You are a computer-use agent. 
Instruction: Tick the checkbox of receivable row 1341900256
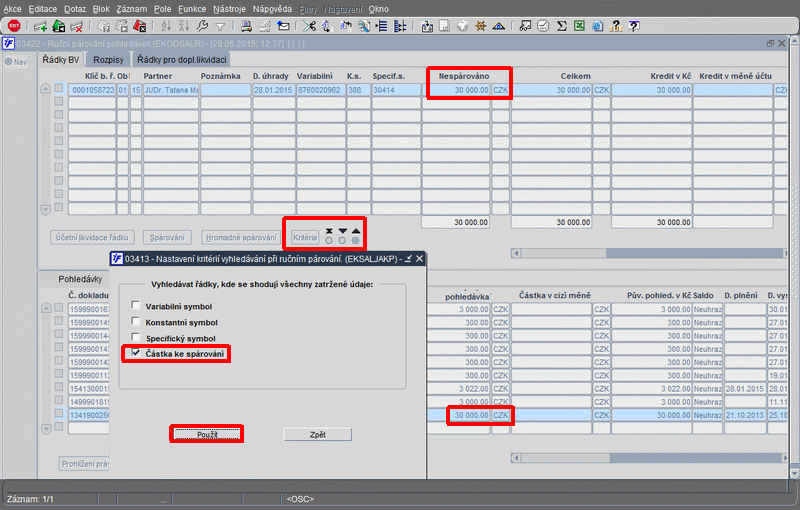tap(59, 414)
